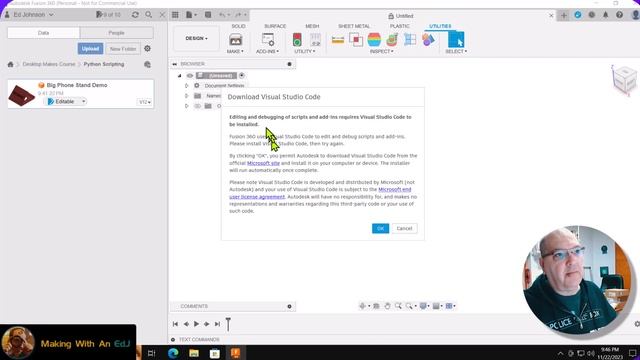This screenshot has width=640, height=360.
Task: Create a New Folder in data panel
Action: 123,49
